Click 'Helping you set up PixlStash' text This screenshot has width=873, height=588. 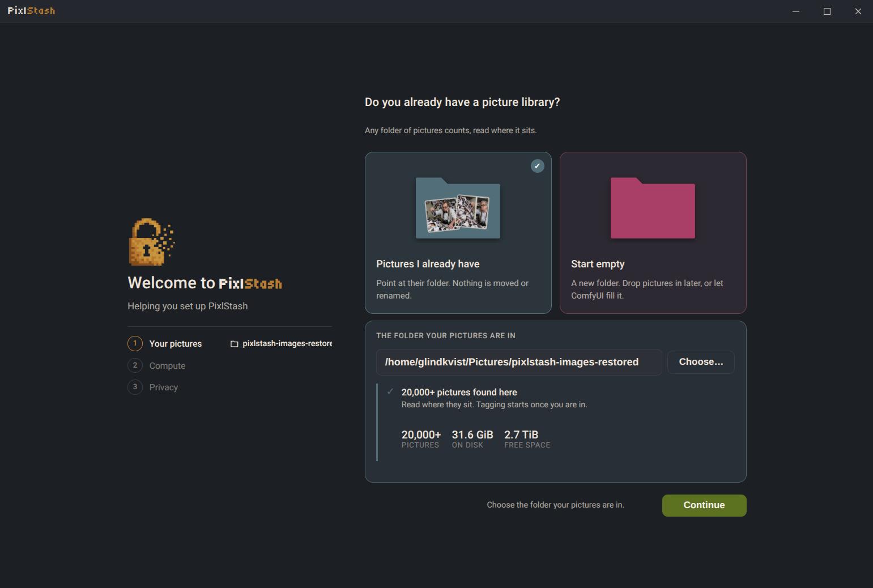point(188,306)
